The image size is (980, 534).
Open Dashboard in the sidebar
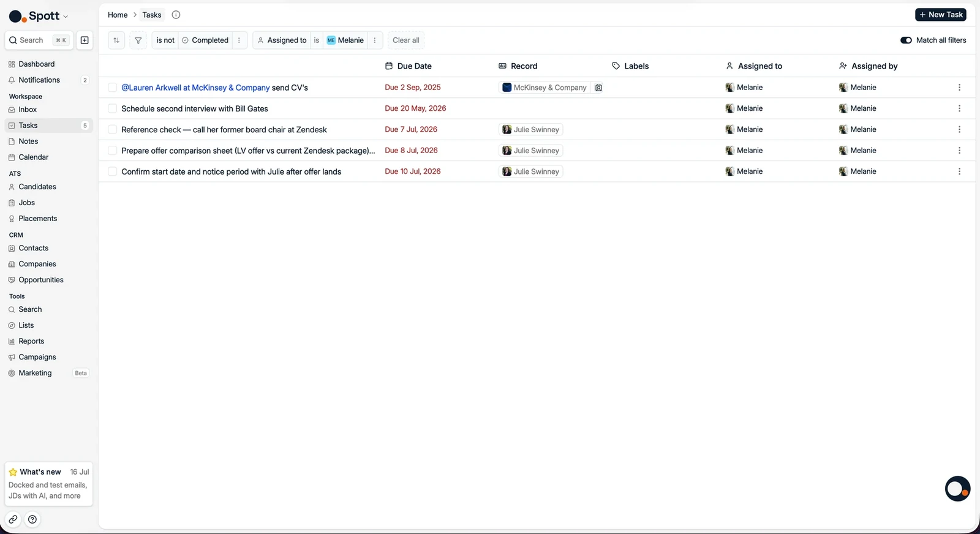coord(48,64)
